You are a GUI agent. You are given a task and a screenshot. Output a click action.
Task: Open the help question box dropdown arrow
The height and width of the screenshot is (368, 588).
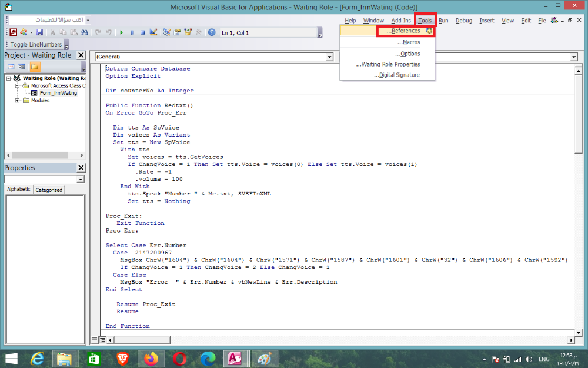[x=88, y=20]
